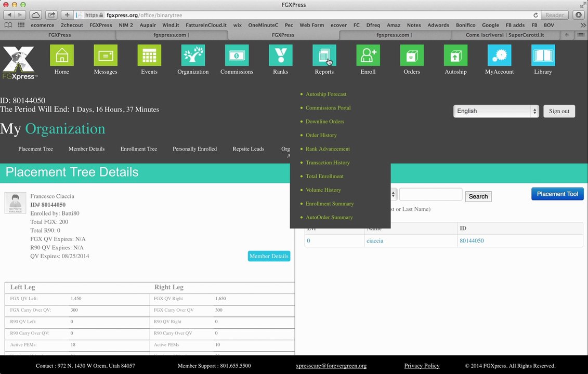Screen dimensions: 588x374
Task: Open the Ranks medal icon
Action: pyautogui.click(x=281, y=56)
